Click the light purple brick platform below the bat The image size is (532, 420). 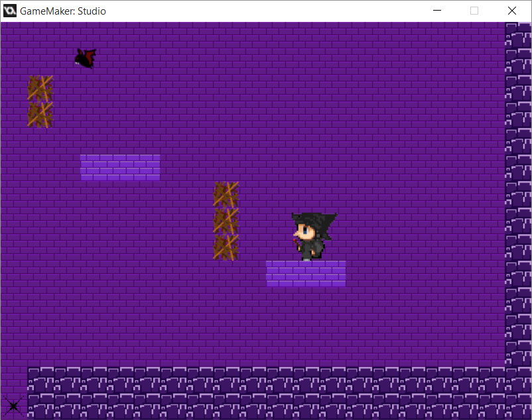pos(120,167)
